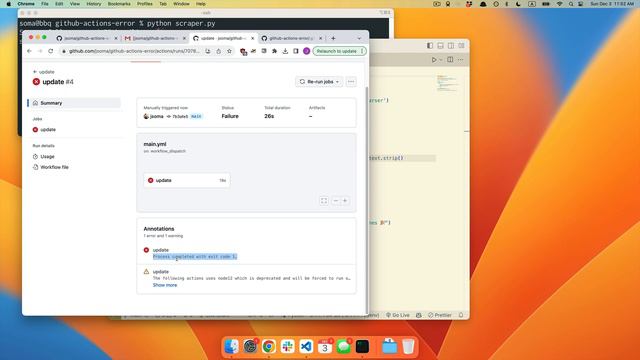The width and height of the screenshot is (640, 360).
Task: Click the VS Code minimap
Action: (447, 83)
